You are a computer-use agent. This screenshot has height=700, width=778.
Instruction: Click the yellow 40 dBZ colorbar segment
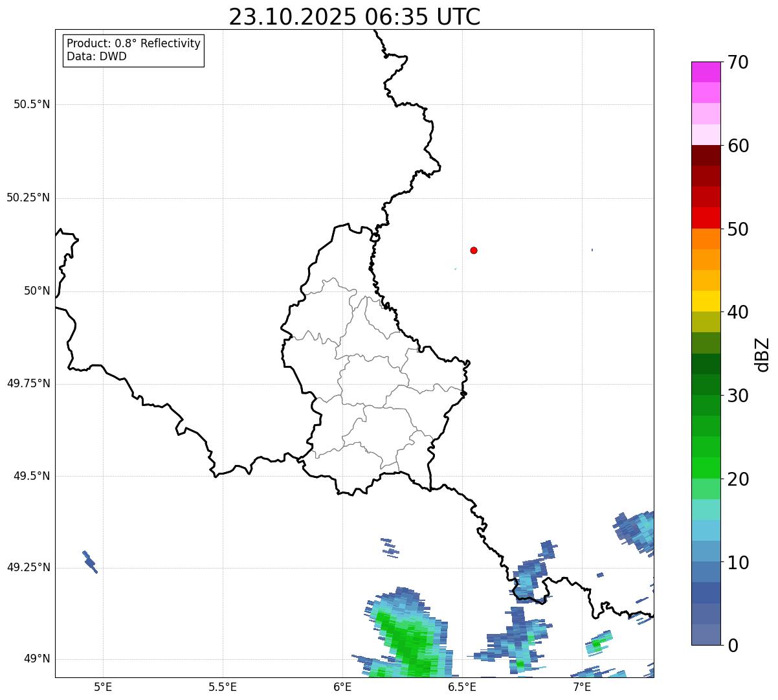(x=706, y=301)
